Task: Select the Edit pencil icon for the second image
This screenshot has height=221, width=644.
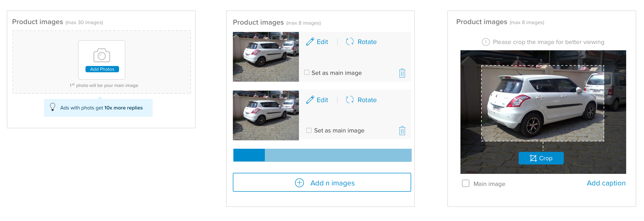Action: point(311,100)
